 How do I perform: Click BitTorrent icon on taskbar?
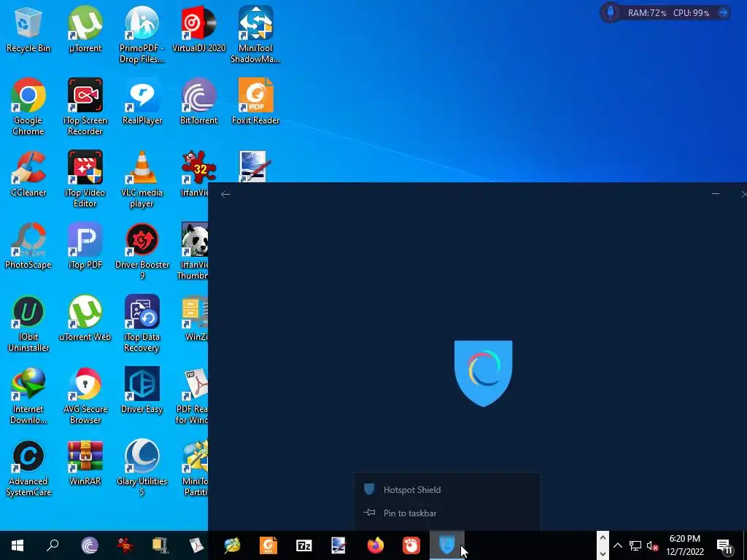pos(90,545)
